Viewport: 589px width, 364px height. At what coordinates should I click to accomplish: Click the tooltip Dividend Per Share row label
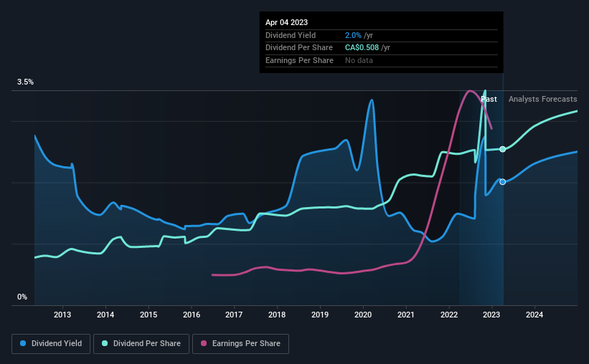(x=299, y=48)
